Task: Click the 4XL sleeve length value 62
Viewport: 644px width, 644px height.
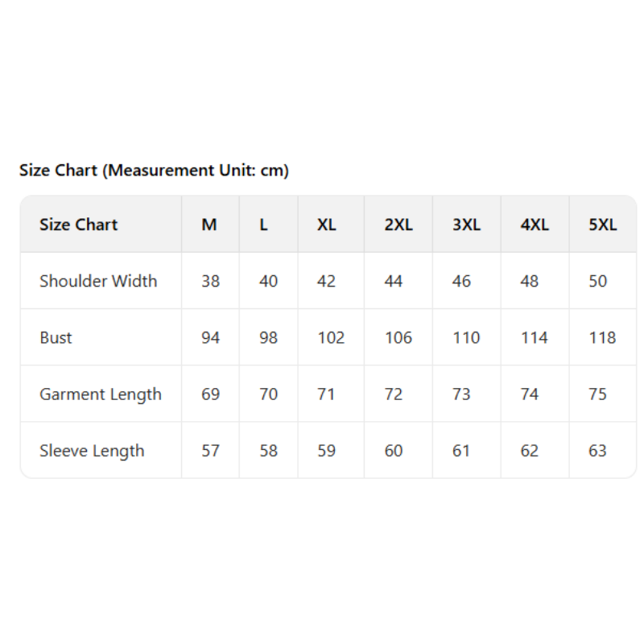Action: 529,451
